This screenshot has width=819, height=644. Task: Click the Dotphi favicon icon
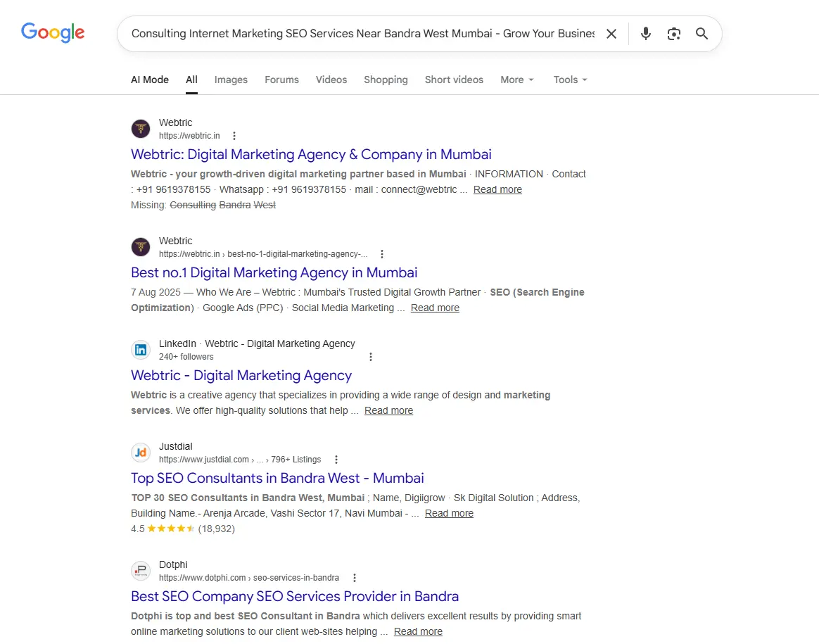[140, 571]
